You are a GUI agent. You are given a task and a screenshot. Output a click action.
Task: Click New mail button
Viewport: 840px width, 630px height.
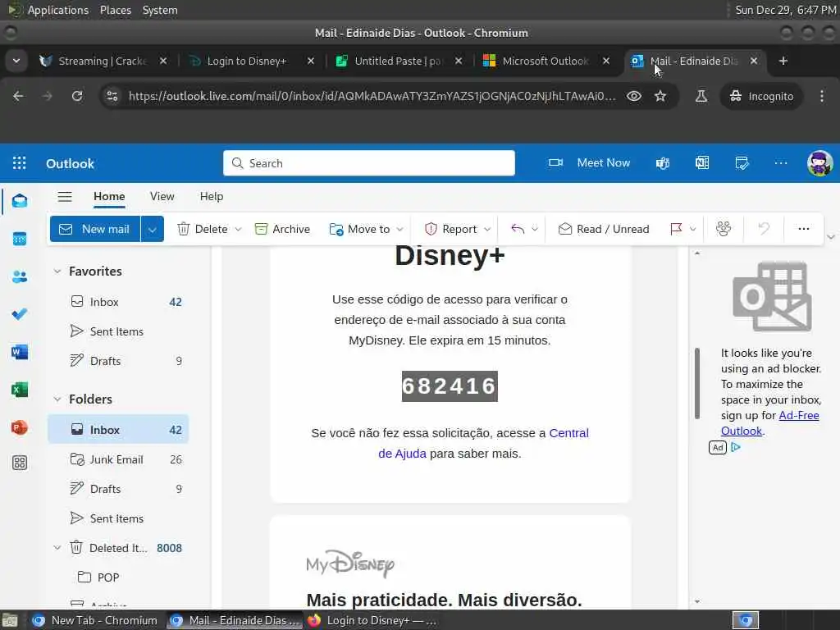(x=95, y=230)
